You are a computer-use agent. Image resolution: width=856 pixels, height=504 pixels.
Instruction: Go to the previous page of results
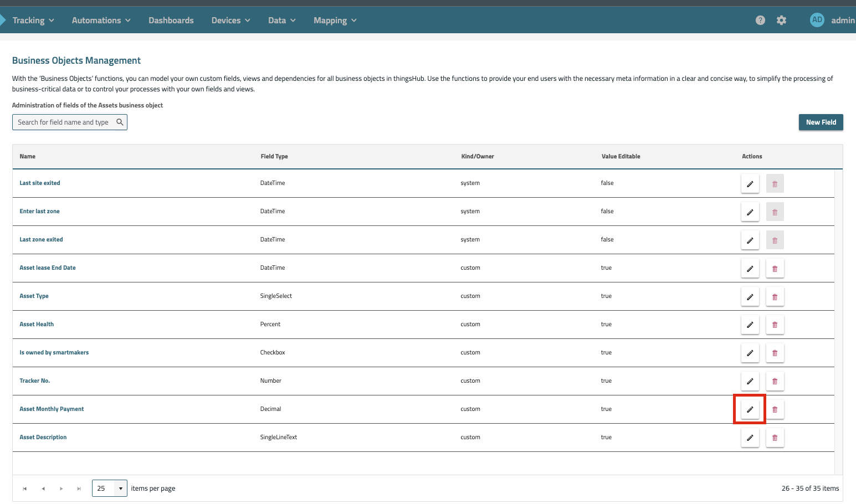click(43, 488)
